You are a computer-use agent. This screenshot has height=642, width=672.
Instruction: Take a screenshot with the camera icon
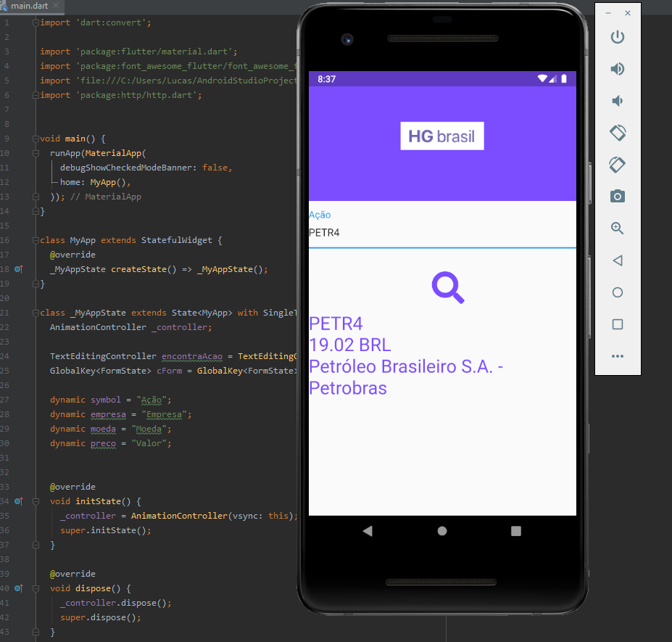pos(617,196)
